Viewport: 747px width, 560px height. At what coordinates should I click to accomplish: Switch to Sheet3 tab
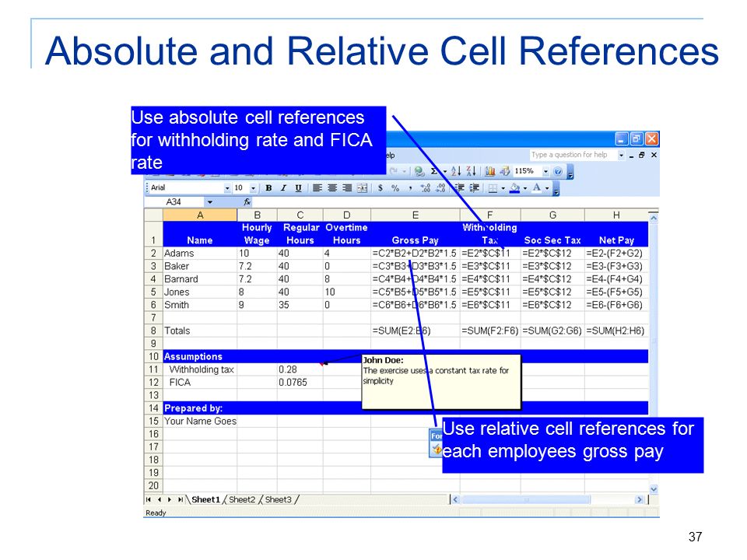[x=279, y=499]
